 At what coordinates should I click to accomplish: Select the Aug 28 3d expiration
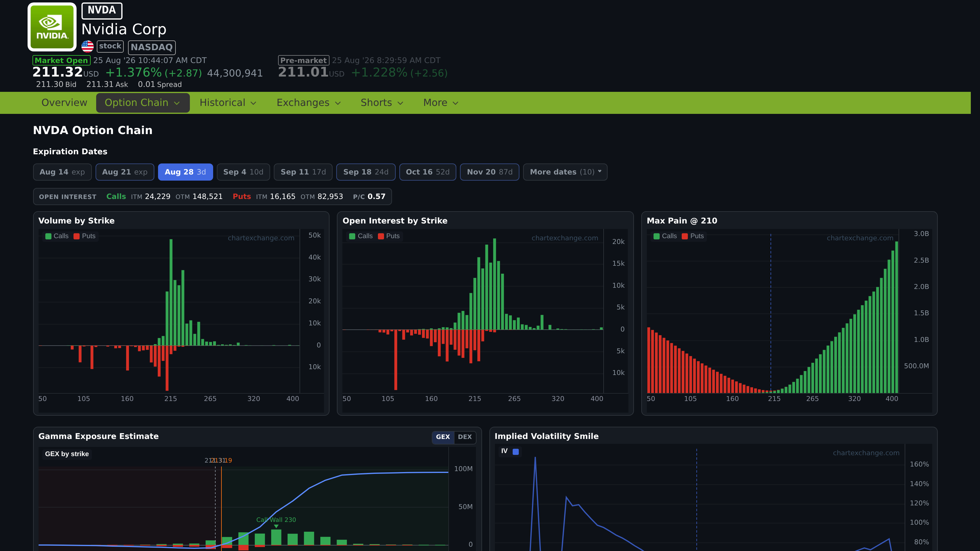(x=185, y=172)
